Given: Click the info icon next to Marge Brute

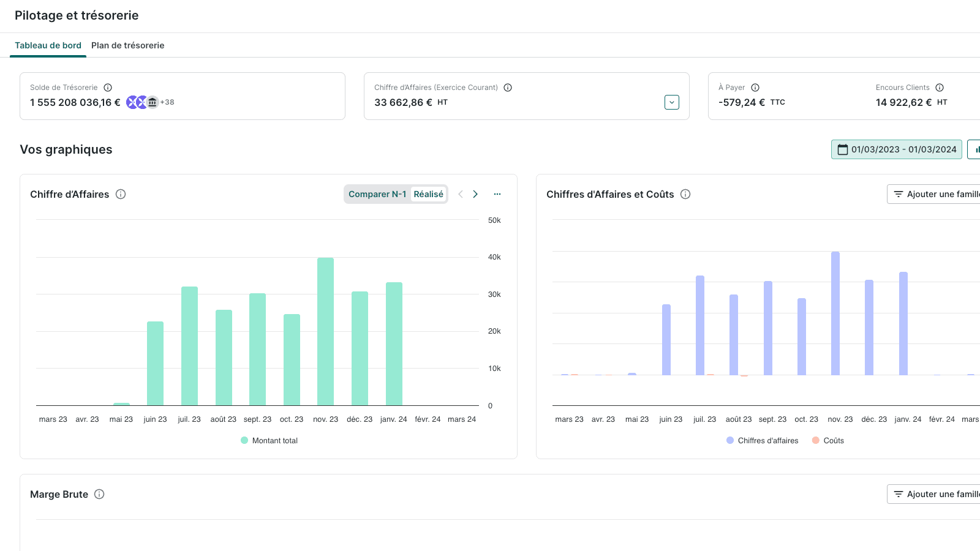Looking at the screenshot, I should point(99,494).
